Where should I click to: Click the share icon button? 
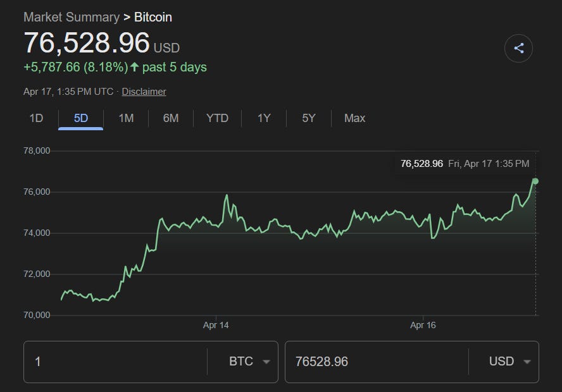(x=518, y=48)
